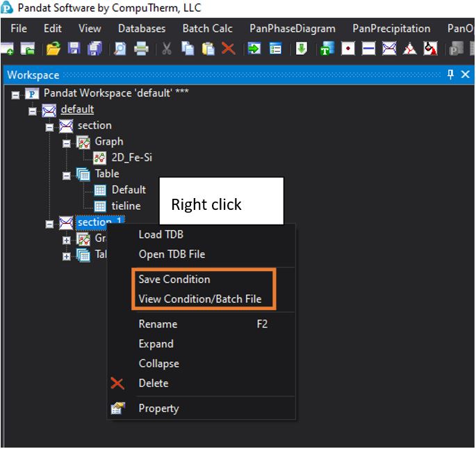Select the 2D_Fe-Si graph item
Viewport: 476px width, 449px height.
[132, 158]
